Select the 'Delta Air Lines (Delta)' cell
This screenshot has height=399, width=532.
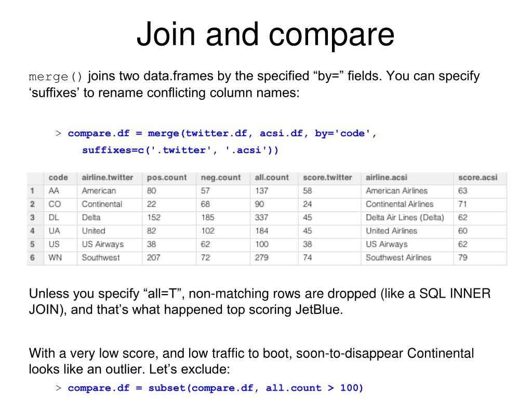pos(405,218)
